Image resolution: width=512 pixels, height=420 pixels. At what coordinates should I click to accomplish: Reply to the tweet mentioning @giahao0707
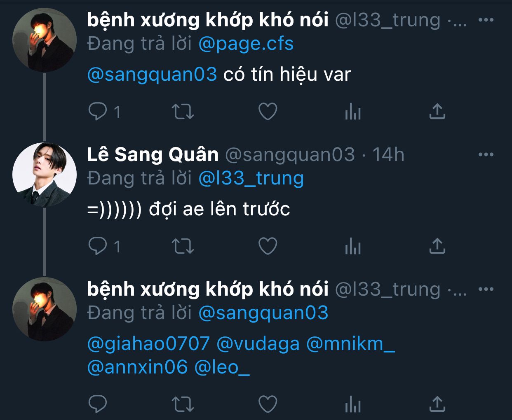[98, 404]
